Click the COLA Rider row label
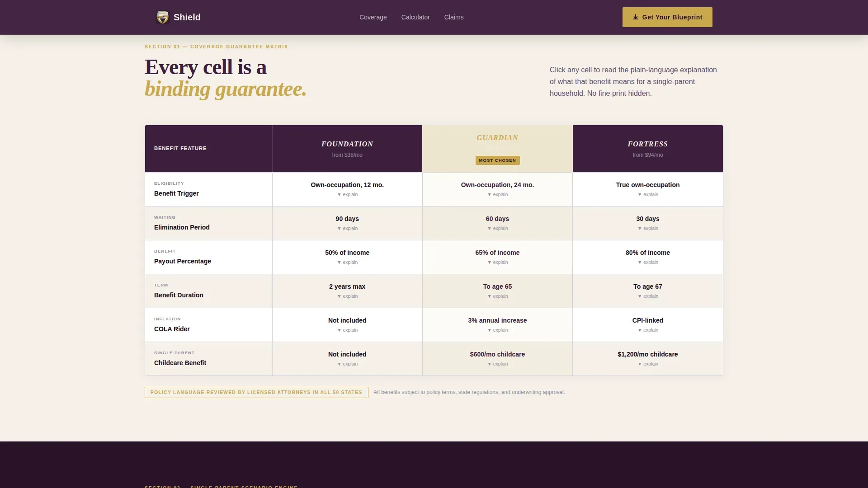The height and width of the screenshot is (488, 868). point(172,329)
